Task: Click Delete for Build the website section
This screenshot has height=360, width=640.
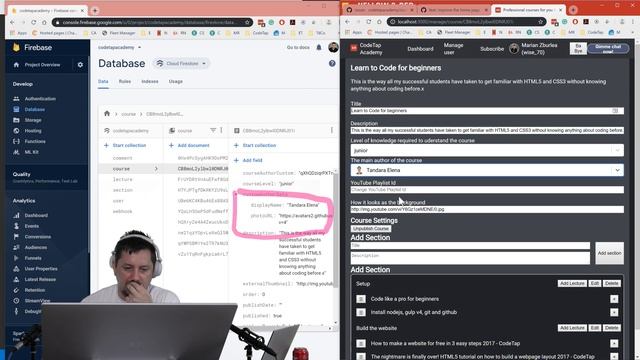Action: click(x=611, y=328)
